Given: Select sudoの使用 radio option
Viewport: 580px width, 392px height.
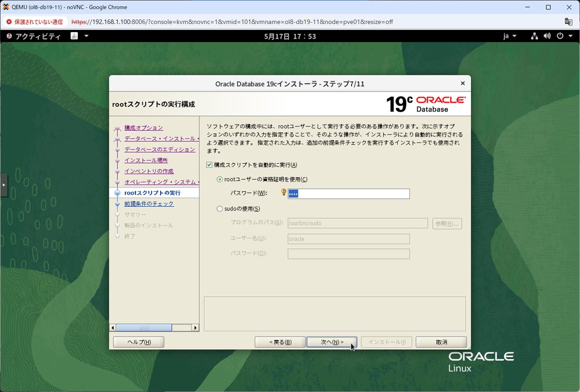Looking at the screenshot, I should tap(220, 209).
